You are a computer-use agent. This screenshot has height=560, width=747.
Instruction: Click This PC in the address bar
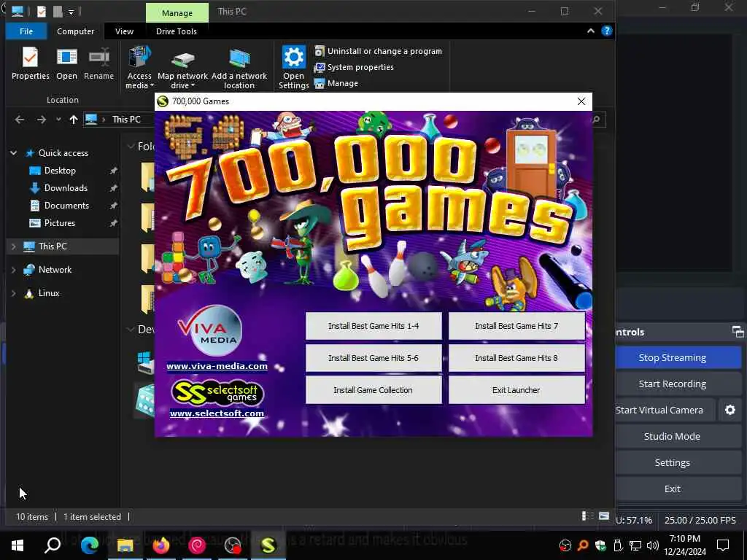pyautogui.click(x=126, y=120)
